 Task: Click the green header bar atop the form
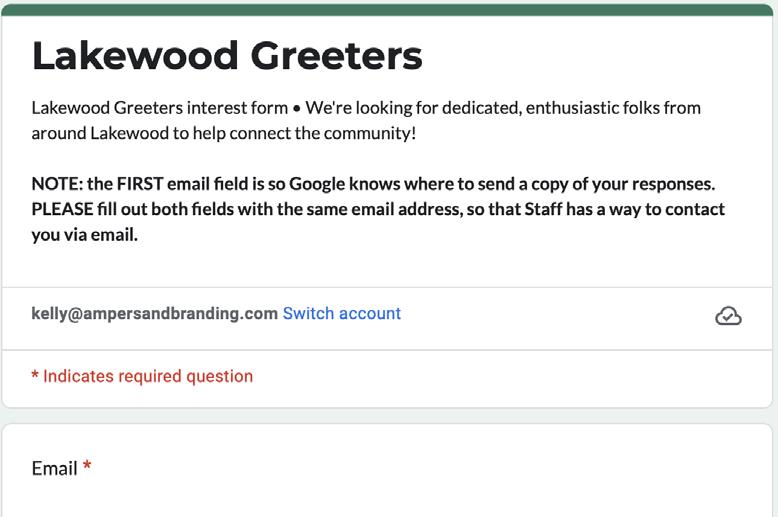point(387,10)
